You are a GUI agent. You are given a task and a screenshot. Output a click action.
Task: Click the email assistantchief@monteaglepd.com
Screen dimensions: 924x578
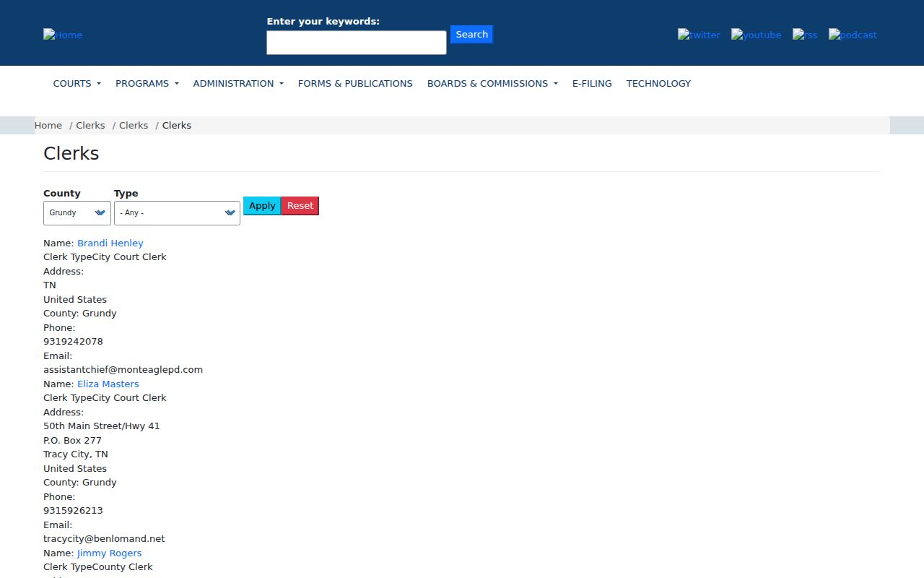tap(123, 369)
